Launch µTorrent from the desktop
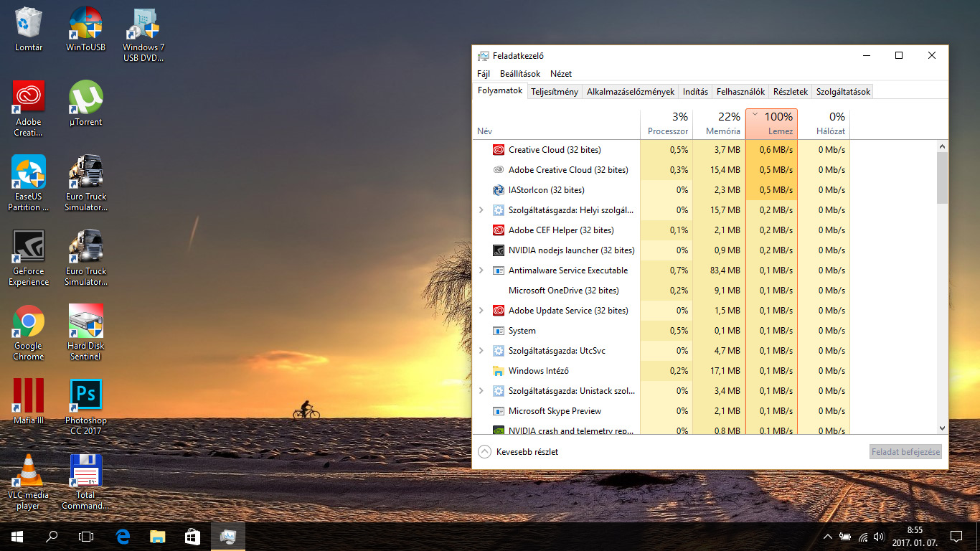The image size is (980, 551). (85, 103)
